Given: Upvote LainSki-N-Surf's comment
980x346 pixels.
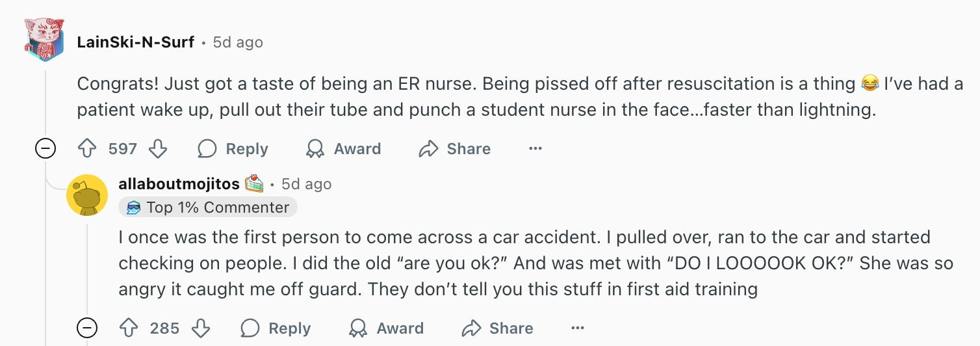Looking at the screenshot, I should coord(87,149).
